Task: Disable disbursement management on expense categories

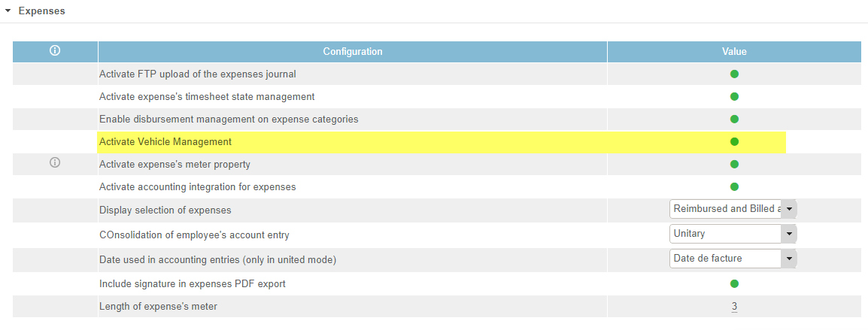Action: tap(734, 119)
